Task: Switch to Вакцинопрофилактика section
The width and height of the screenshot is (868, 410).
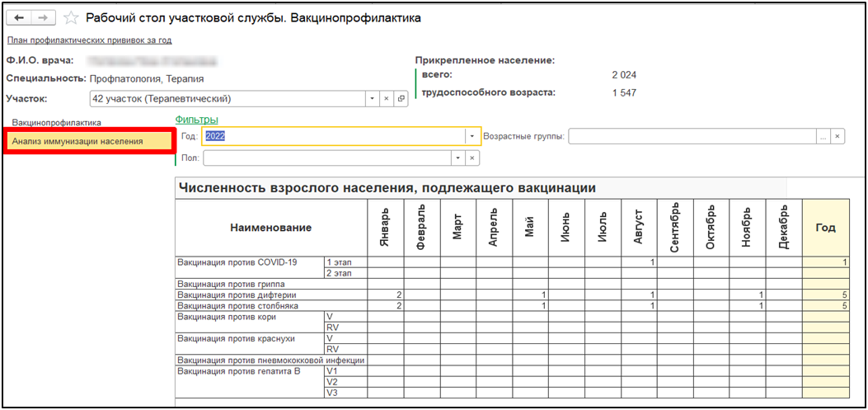Action: [x=68, y=123]
